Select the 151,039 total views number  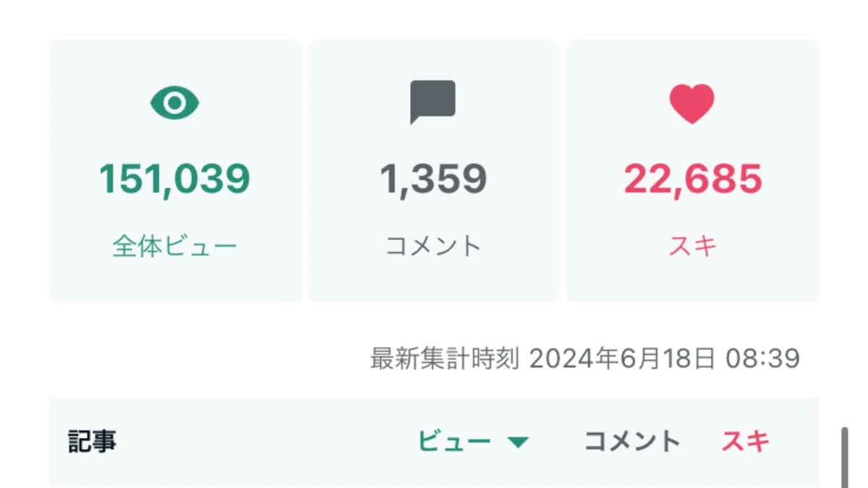click(174, 179)
